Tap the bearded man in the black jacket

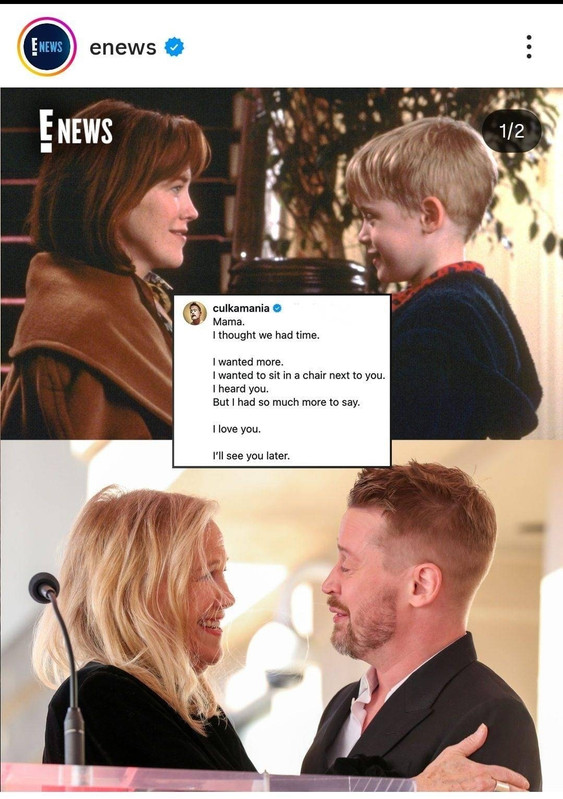418,627
